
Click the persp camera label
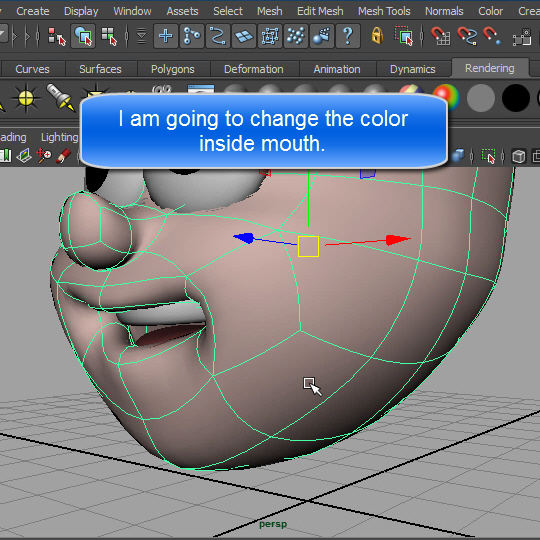pos(273,524)
